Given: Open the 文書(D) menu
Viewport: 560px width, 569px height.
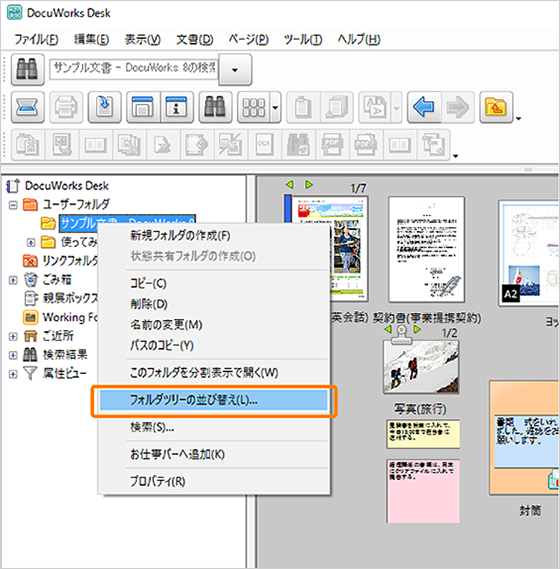Looking at the screenshot, I should [195, 39].
